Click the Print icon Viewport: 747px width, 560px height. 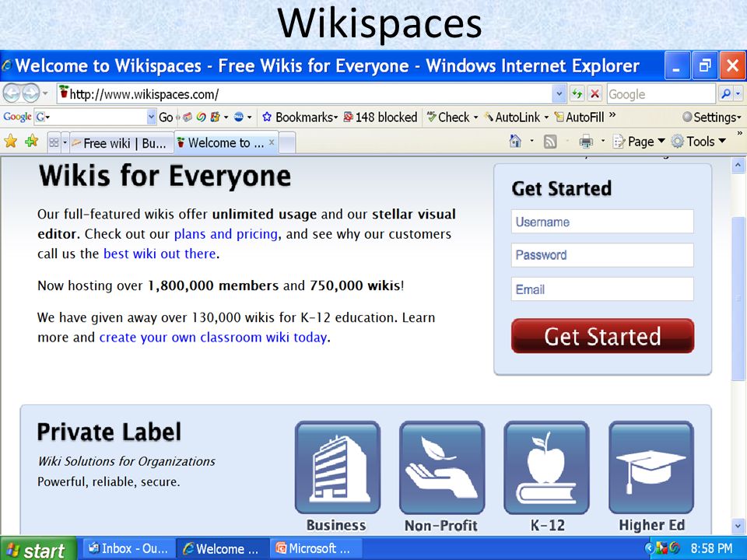(586, 142)
